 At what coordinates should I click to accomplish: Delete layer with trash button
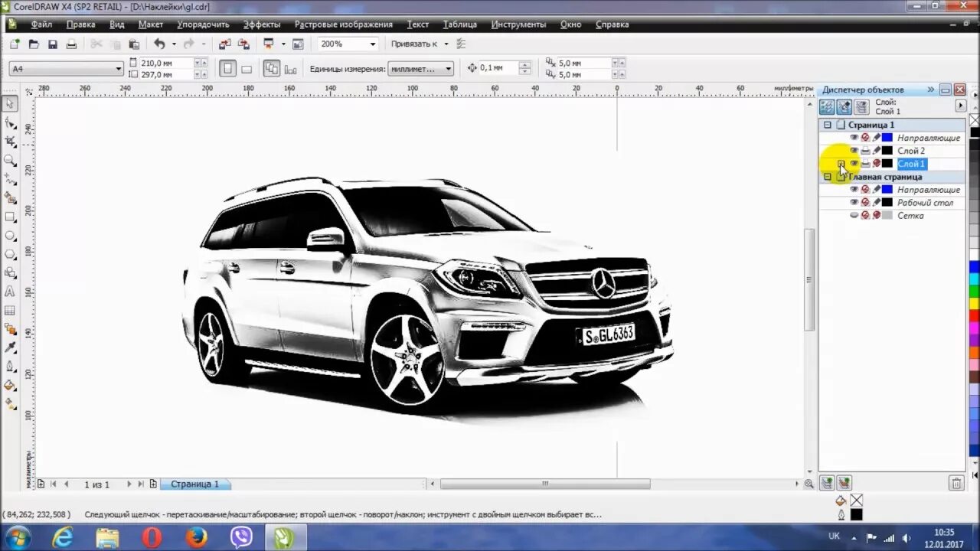click(956, 483)
